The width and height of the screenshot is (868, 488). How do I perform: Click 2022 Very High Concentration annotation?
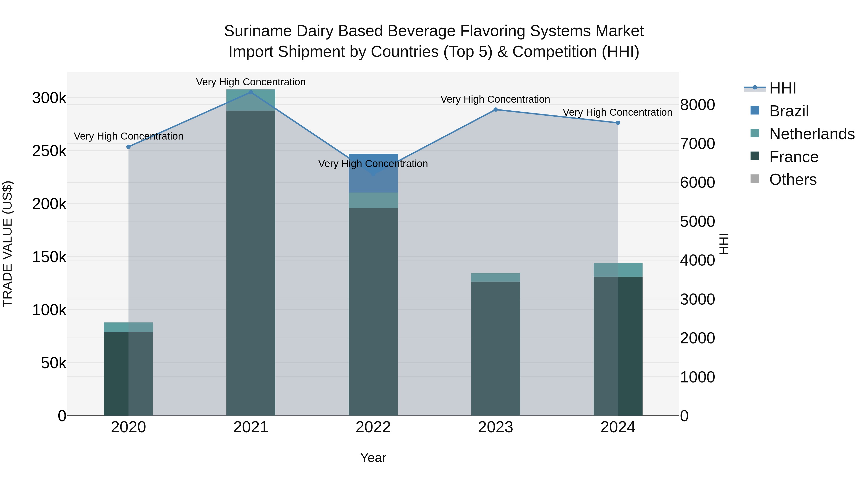(x=373, y=164)
